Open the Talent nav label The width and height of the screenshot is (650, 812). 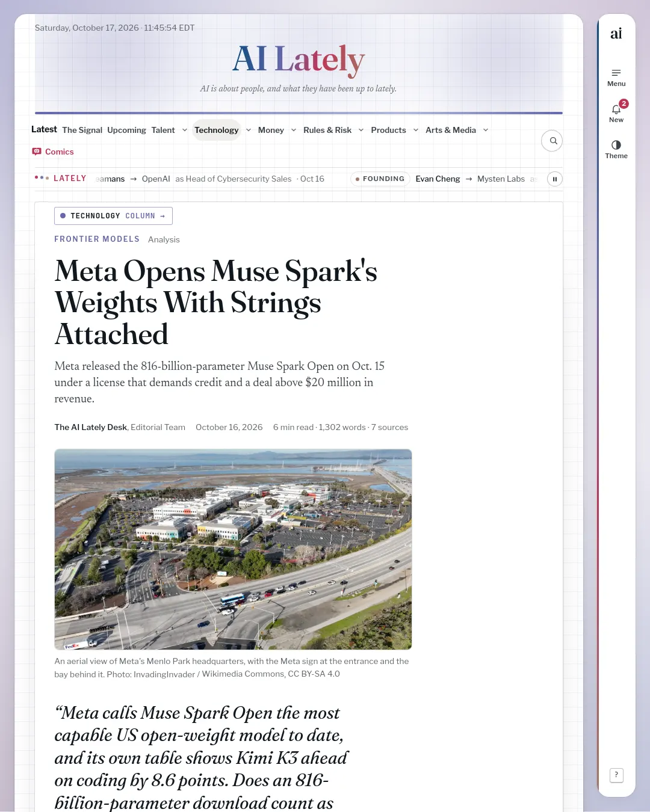(163, 130)
